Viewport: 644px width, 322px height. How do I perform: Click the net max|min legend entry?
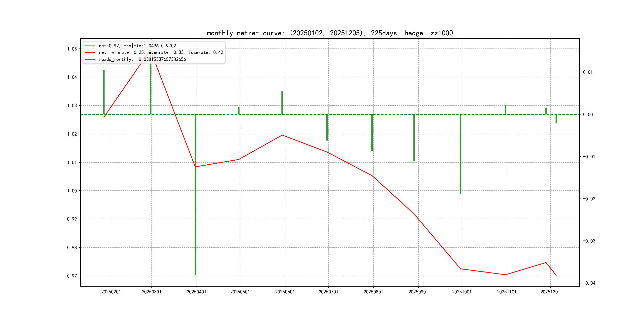pyautogui.click(x=137, y=46)
